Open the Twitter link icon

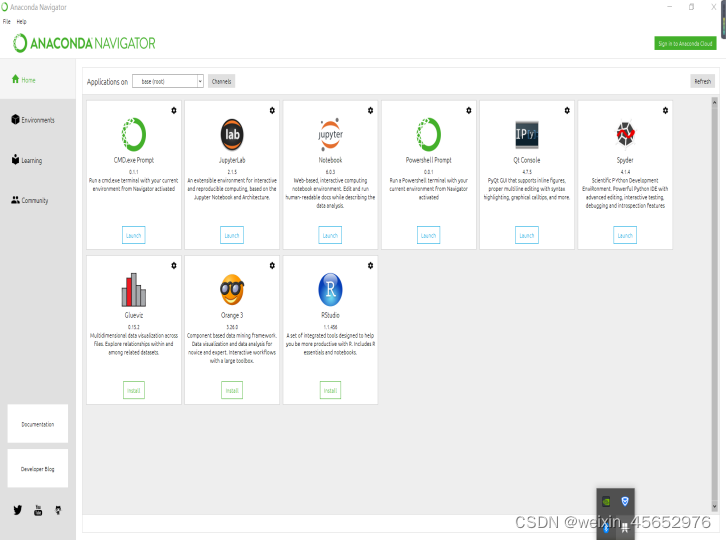[x=18, y=510]
